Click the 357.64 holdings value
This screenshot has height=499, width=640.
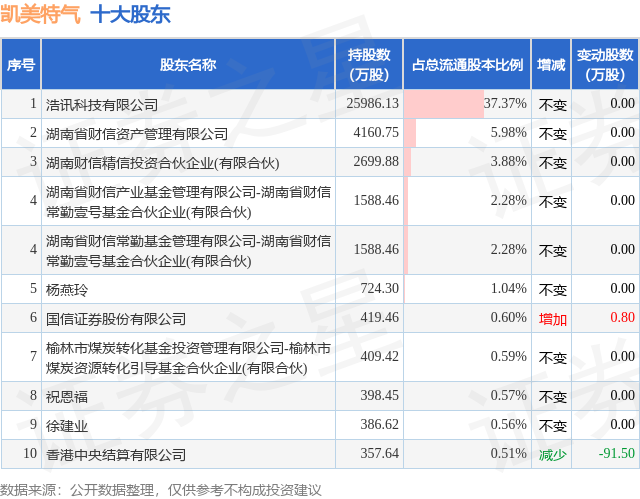click(x=379, y=453)
